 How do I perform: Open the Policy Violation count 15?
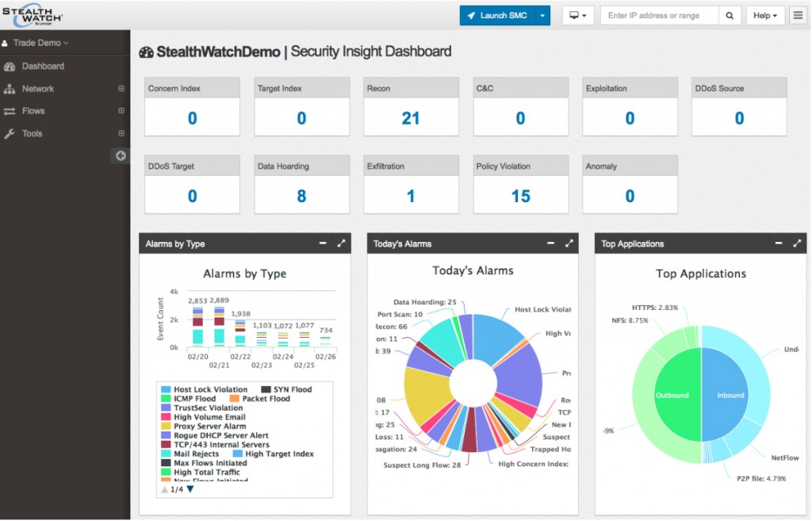click(520, 196)
